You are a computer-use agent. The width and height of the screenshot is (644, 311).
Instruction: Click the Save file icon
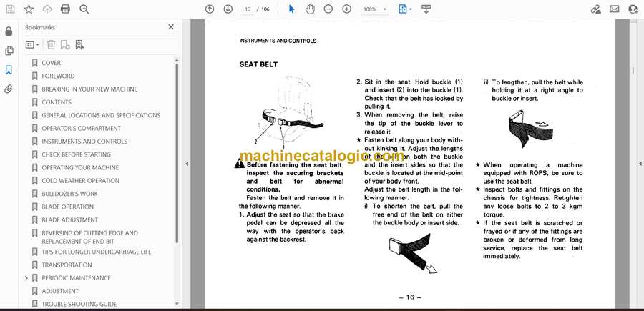pyautogui.click(x=10, y=9)
